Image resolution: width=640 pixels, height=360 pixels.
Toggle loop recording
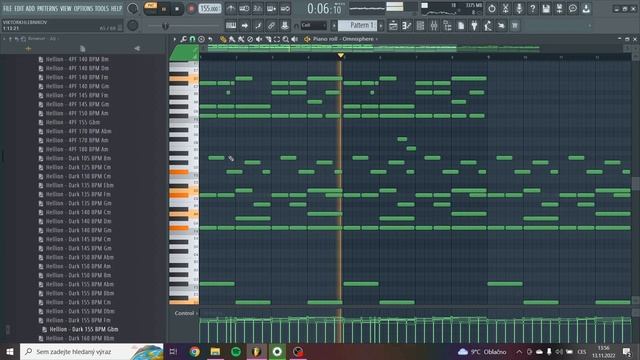coord(285,9)
